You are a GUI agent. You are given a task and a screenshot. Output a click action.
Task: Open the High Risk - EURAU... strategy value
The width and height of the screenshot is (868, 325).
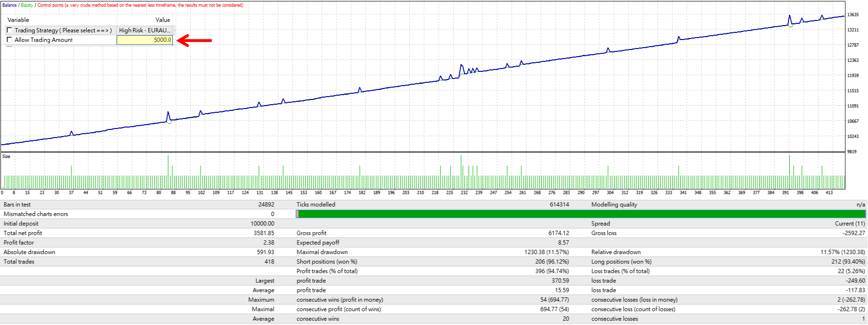(145, 30)
